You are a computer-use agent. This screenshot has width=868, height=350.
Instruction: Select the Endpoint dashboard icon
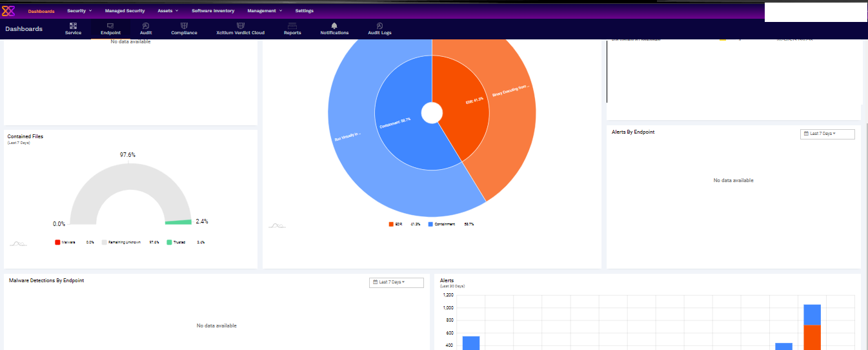pyautogui.click(x=110, y=25)
